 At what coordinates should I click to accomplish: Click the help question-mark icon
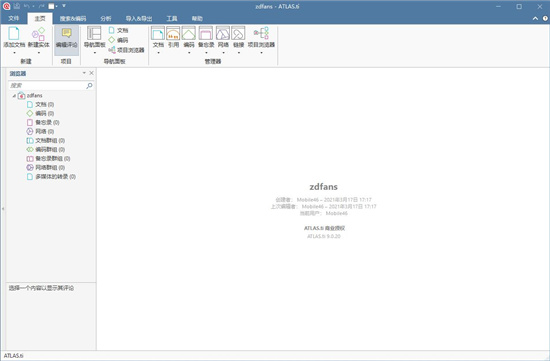[x=545, y=18]
